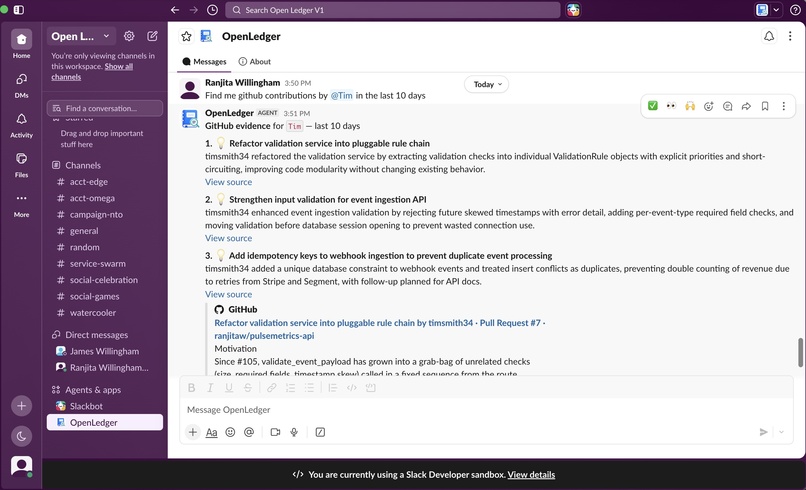Open More options in sidebar
The width and height of the screenshot is (806, 490).
[x=21, y=204]
